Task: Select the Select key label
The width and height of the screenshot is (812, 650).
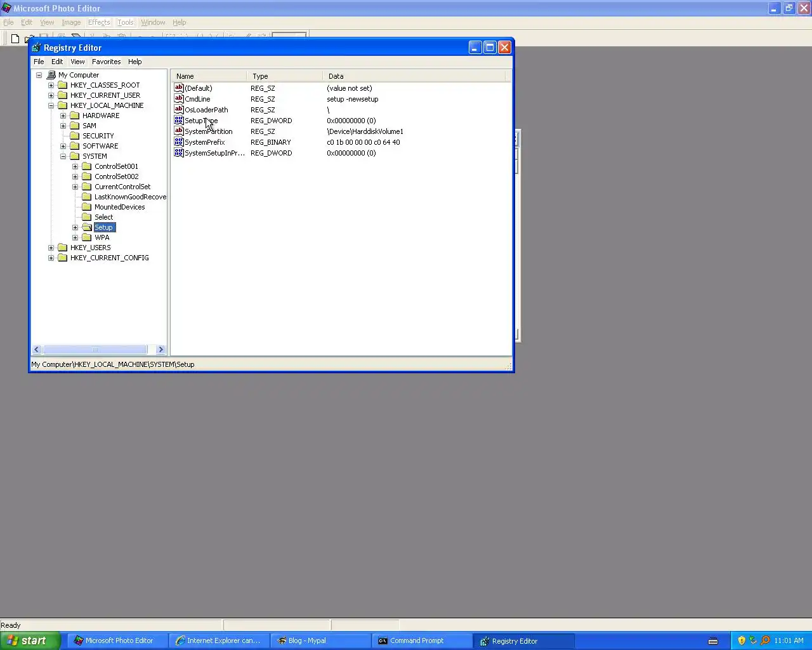Action: click(x=104, y=217)
